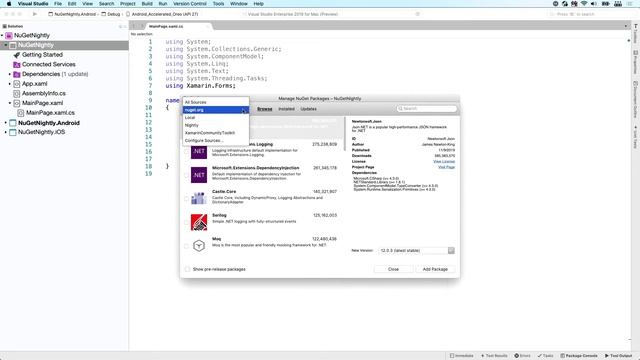Open the Properties side panel
Viewport: 640px width, 360px height.
pyautogui.click(x=636, y=62)
